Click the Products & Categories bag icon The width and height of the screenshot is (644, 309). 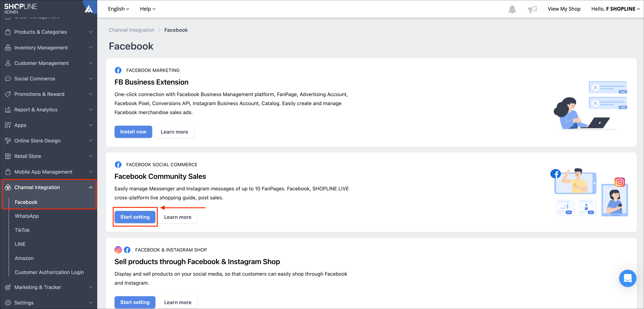(x=8, y=32)
